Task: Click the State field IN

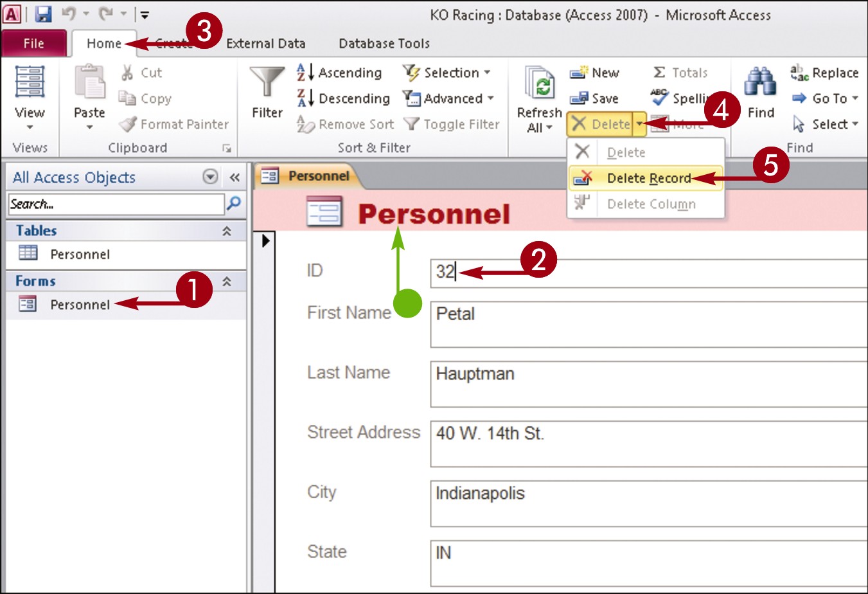Action: point(649,563)
